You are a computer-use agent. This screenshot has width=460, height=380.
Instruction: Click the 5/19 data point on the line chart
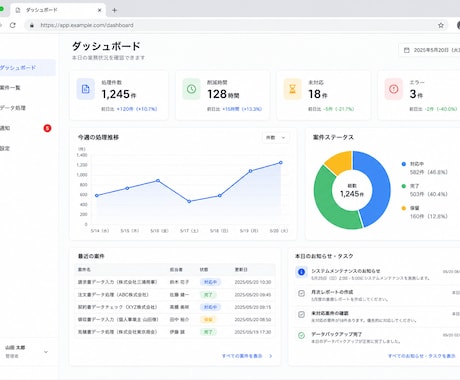pyautogui.click(x=250, y=171)
